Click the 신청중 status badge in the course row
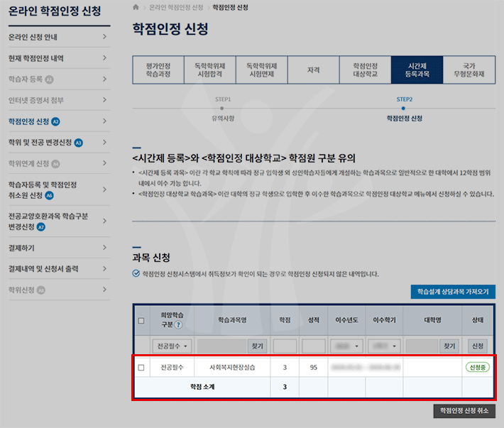Image resolution: width=504 pixels, height=428 pixels. click(477, 368)
